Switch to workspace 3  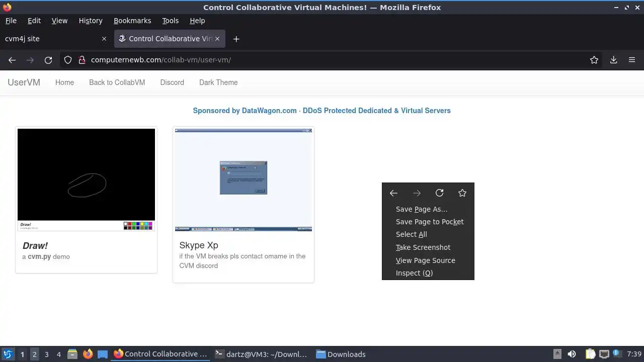46,354
